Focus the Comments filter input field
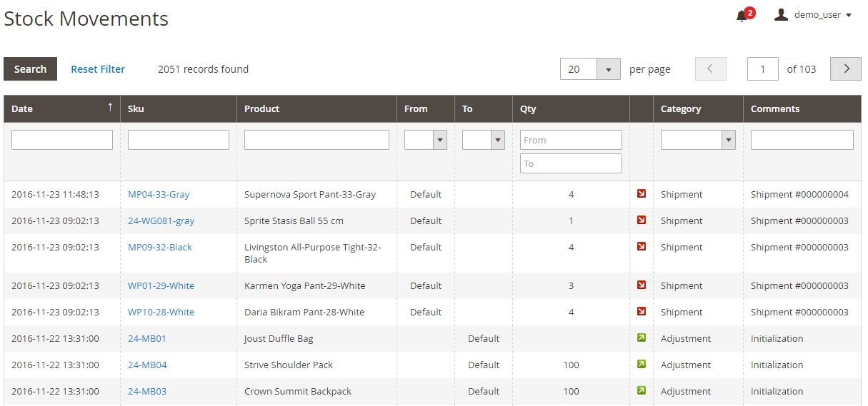This screenshot has height=406, width=868. pyautogui.click(x=802, y=140)
